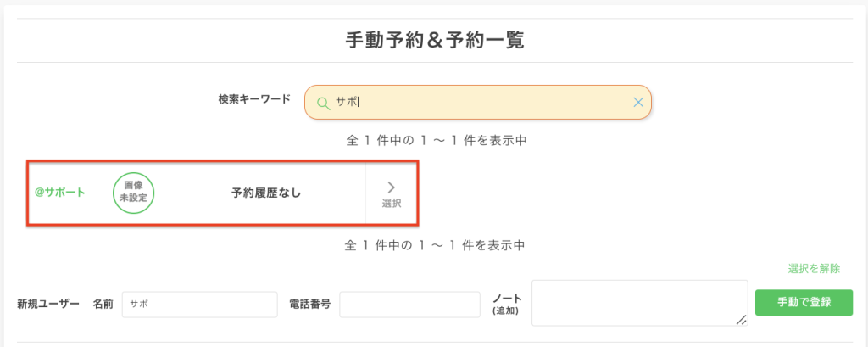The image size is (868, 347).
Task: Click the 予約履歴なし text in result row
Action: (266, 193)
